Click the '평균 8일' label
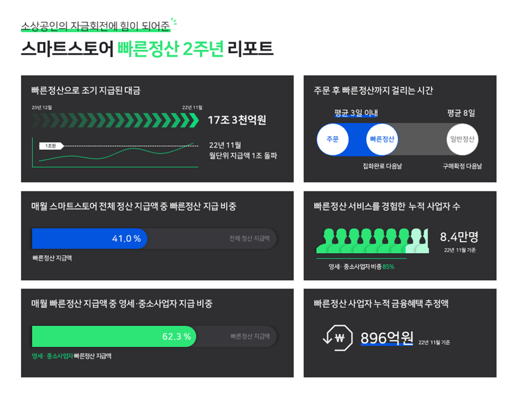532x399 pixels. tap(461, 113)
